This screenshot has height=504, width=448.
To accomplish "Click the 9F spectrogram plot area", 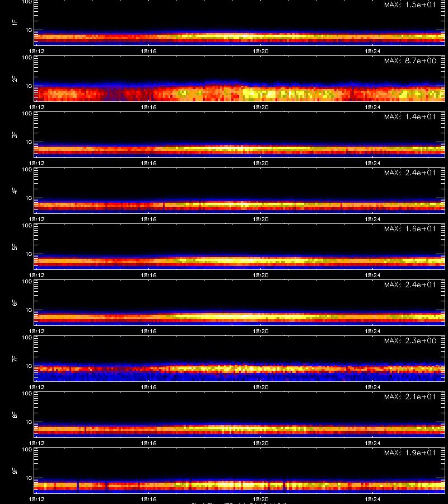I will pos(240,470).
